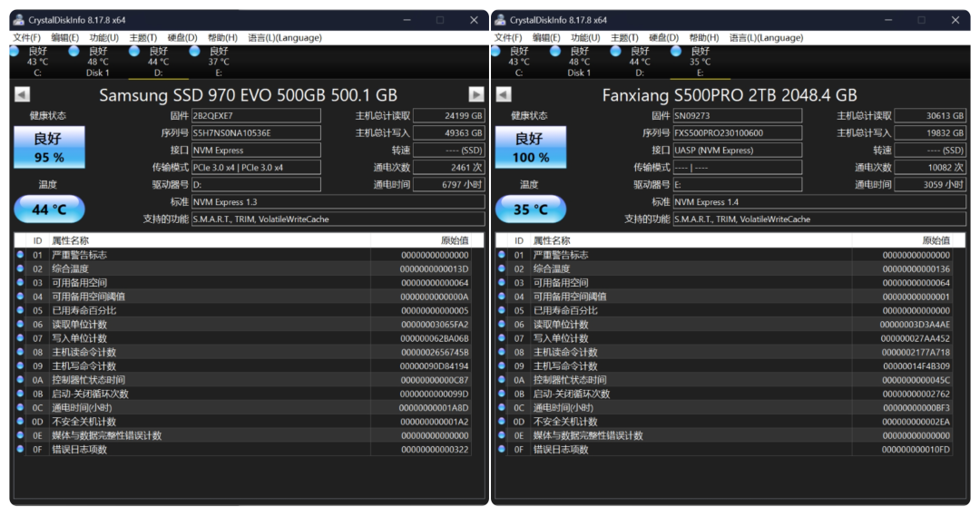Click the 良好 100 % health status button
The image size is (980, 516).
(x=531, y=147)
